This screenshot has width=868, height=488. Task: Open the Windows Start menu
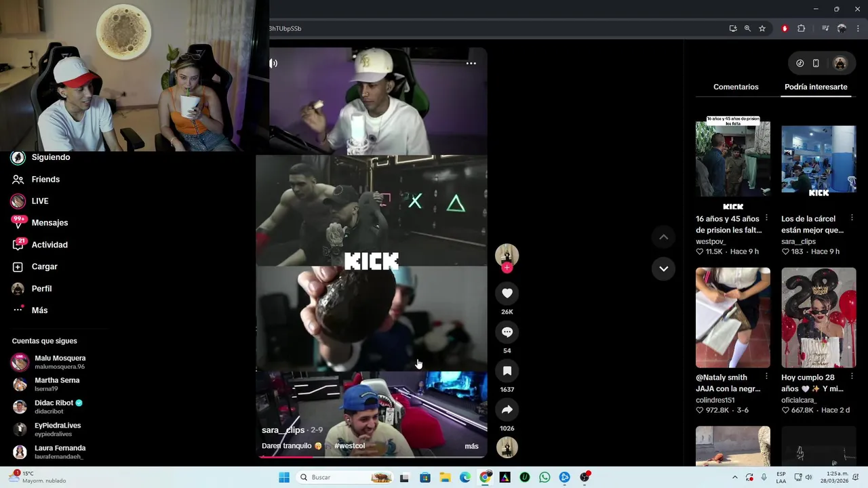click(284, 477)
